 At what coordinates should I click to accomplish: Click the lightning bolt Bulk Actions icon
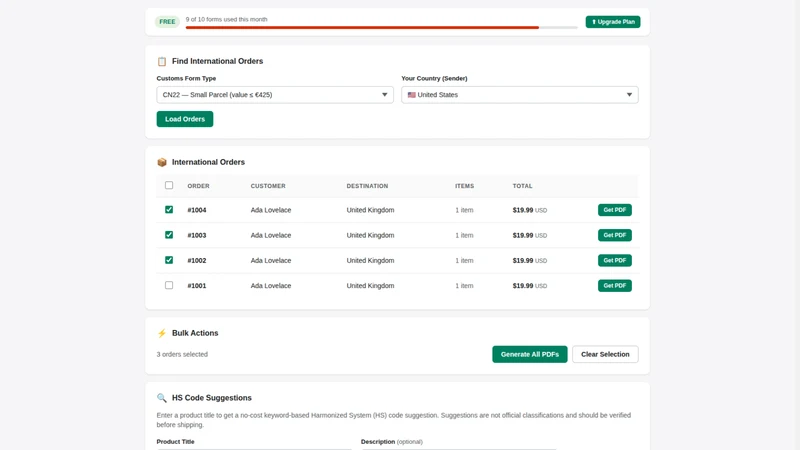coord(162,333)
